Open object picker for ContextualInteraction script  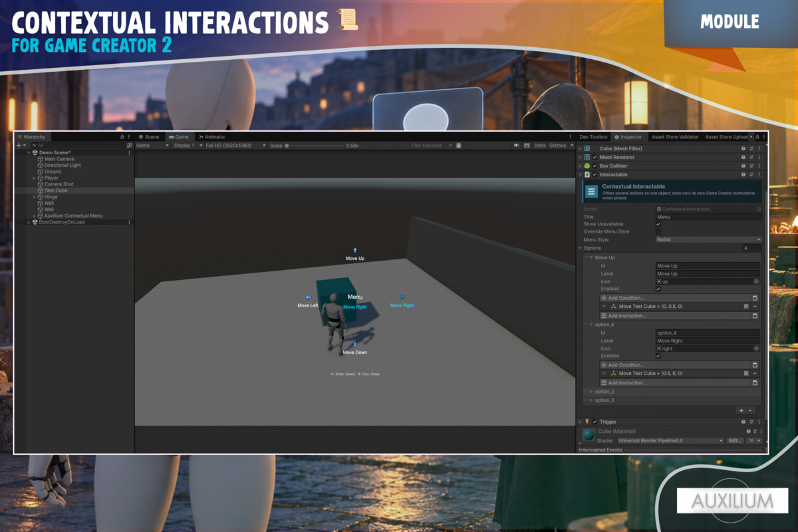click(x=759, y=209)
